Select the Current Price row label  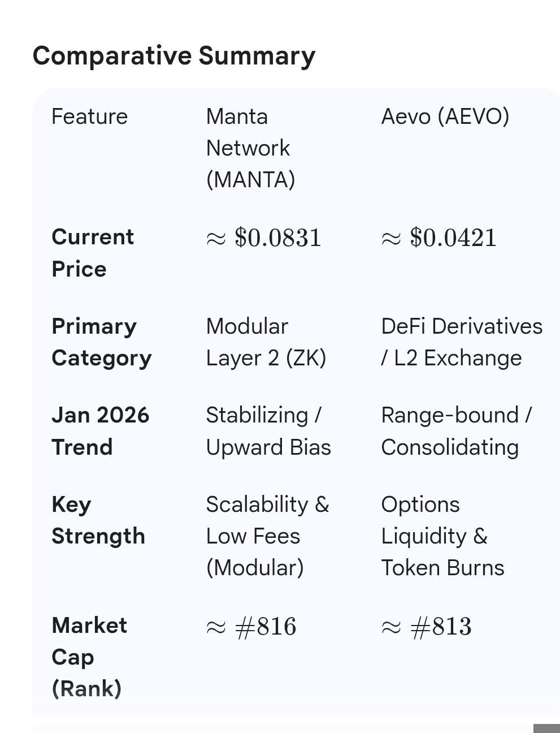tap(93, 253)
